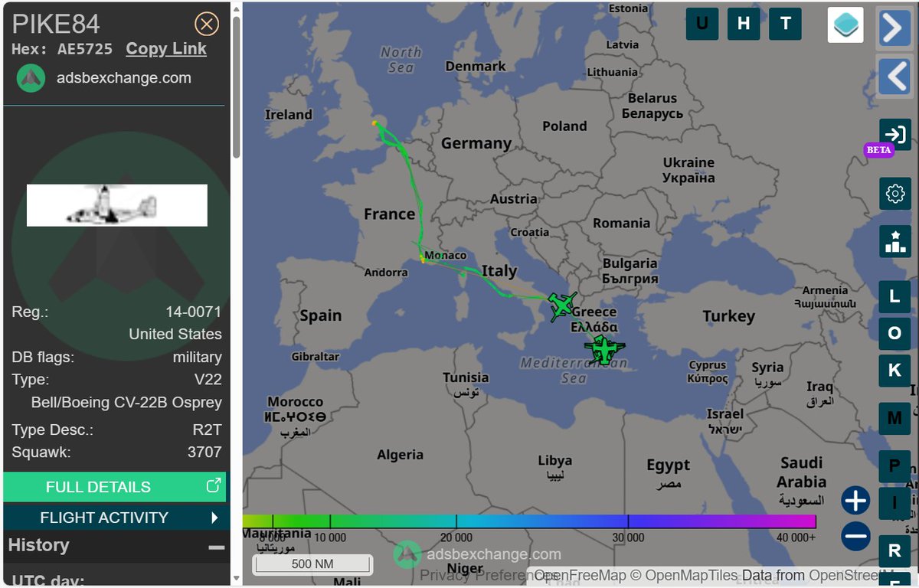Click the left chevron arrow button
Viewport: 919px width, 588px height.
coord(893,77)
